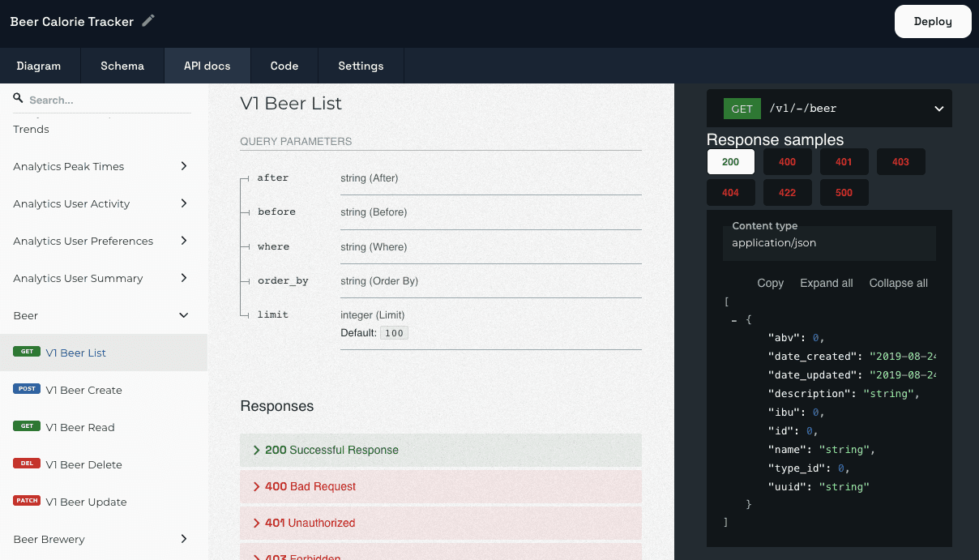The width and height of the screenshot is (979, 560).
Task: Open V1 Beer Delete endpoint
Action: [x=104, y=464]
